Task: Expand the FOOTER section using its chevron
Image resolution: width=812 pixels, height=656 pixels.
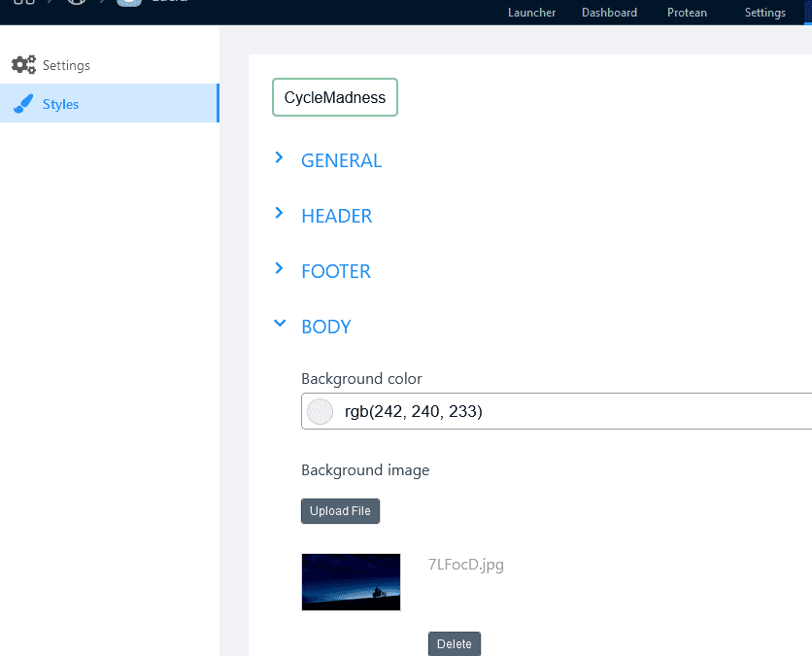Action: (279, 268)
